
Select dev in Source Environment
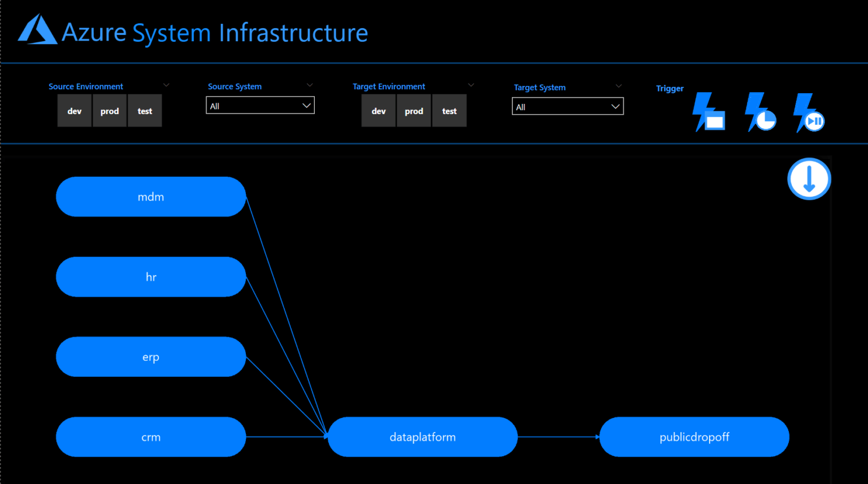[74, 110]
